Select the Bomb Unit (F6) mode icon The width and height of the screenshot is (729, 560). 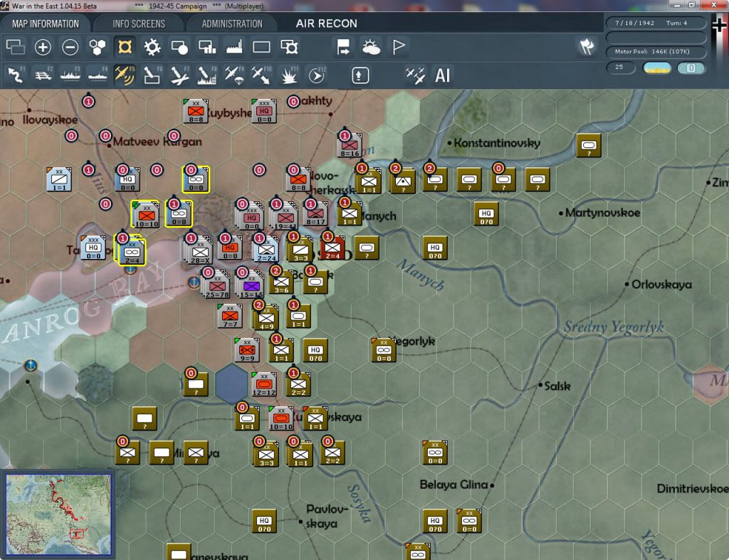click(152, 75)
